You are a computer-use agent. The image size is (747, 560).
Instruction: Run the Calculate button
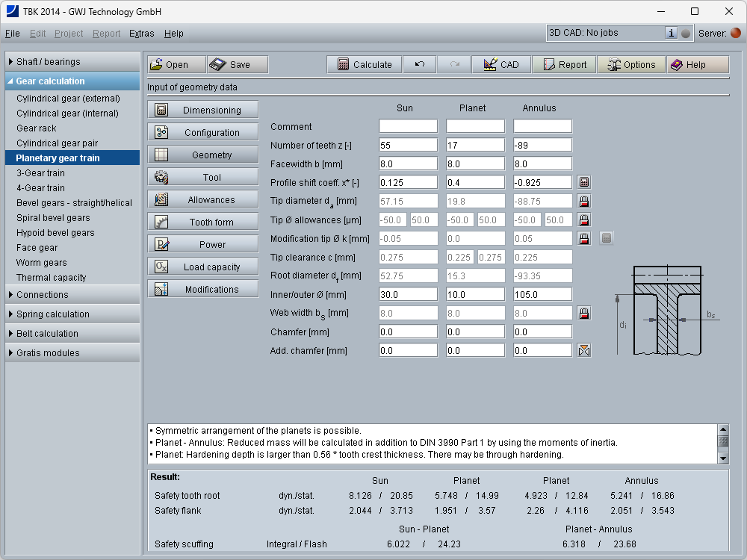point(364,65)
